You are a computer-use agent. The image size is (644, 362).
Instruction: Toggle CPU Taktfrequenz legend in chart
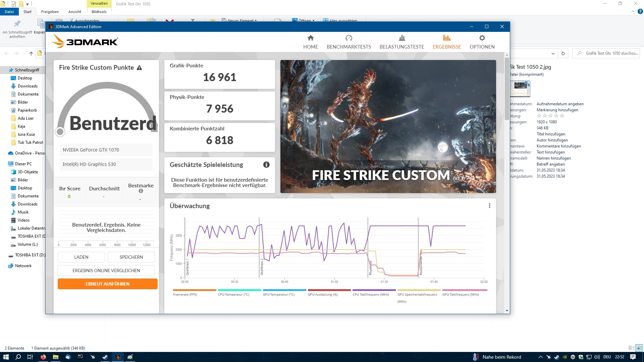[374, 293]
